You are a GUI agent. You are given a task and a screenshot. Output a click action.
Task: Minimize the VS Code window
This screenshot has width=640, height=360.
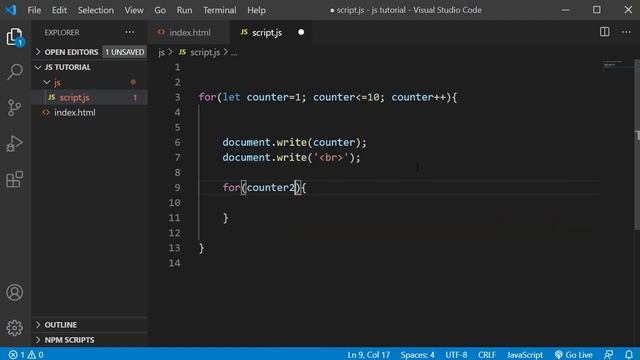[x=565, y=10]
